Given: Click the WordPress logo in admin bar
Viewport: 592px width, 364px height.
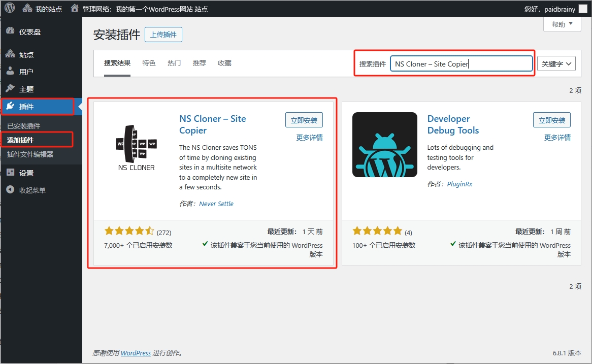Looking at the screenshot, I should tap(10, 8).
